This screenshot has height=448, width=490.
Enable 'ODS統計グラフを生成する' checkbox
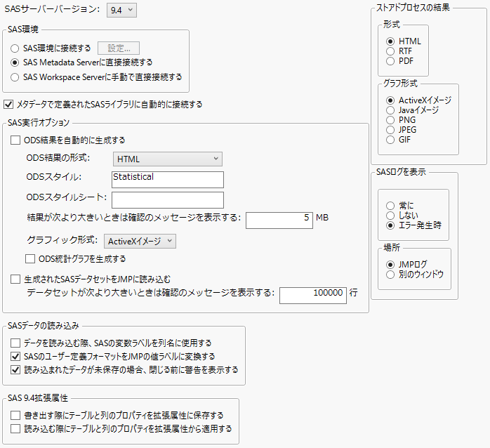(30, 259)
